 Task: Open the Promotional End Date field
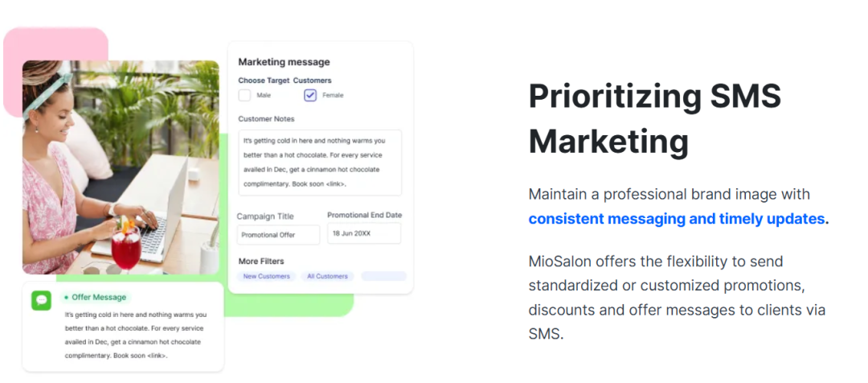pos(363,233)
